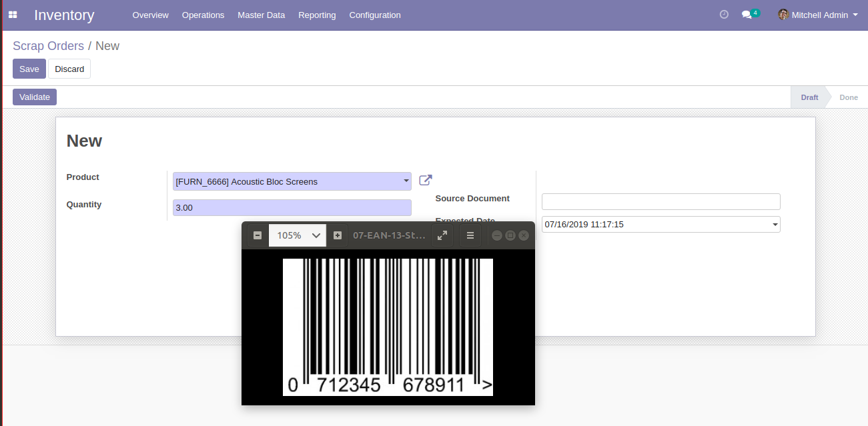Screen dimensions: 868x426
Task: Open the Product selection dropdown arrow
Action: click(x=406, y=181)
